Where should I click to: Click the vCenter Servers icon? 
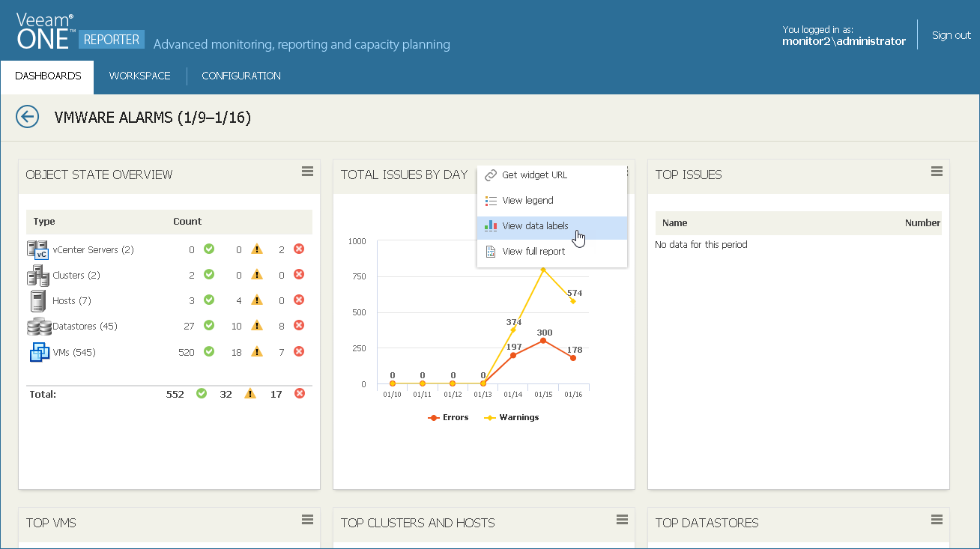point(37,250)
